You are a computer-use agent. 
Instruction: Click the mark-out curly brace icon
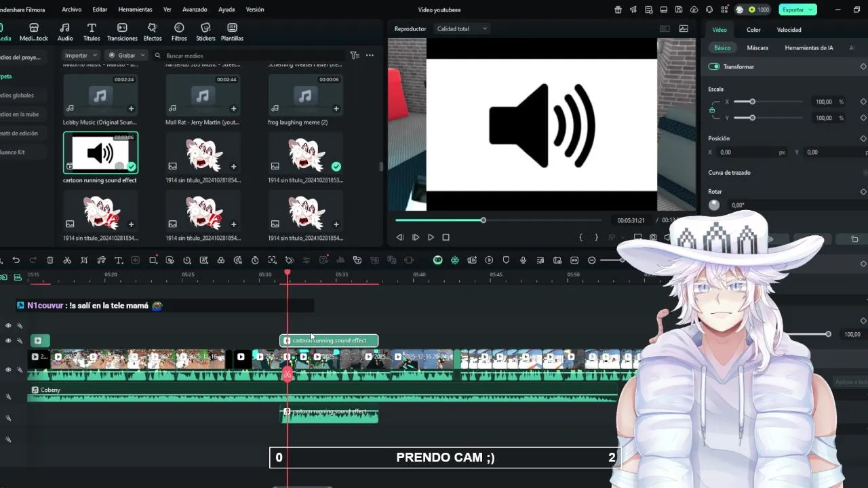pos(596,237)
